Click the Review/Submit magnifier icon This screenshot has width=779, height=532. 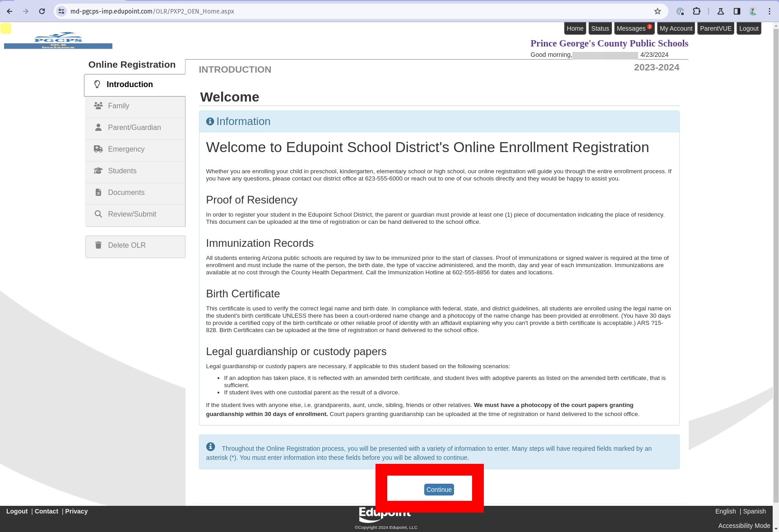click(98, 214)
